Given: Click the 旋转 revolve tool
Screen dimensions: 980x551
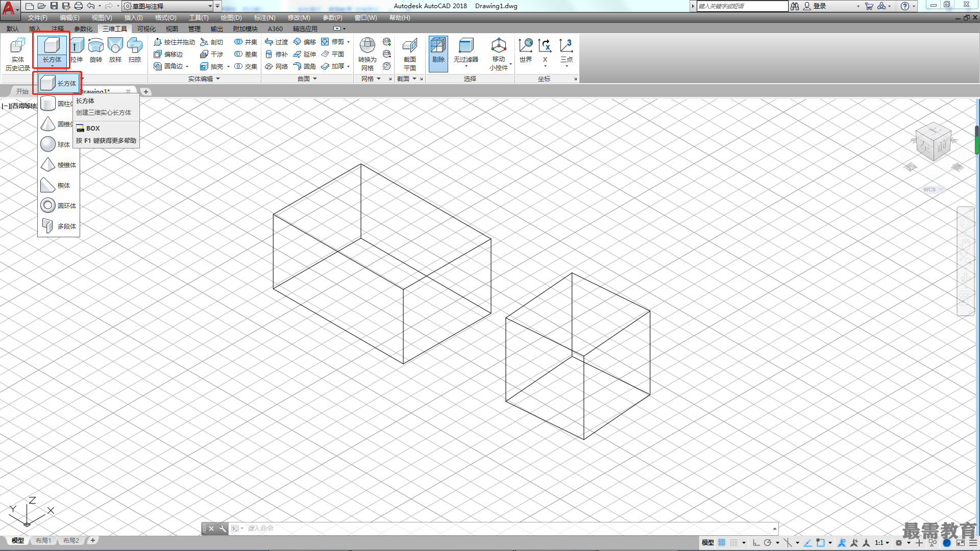Looking at the screenshot, I should click(96, 51).
